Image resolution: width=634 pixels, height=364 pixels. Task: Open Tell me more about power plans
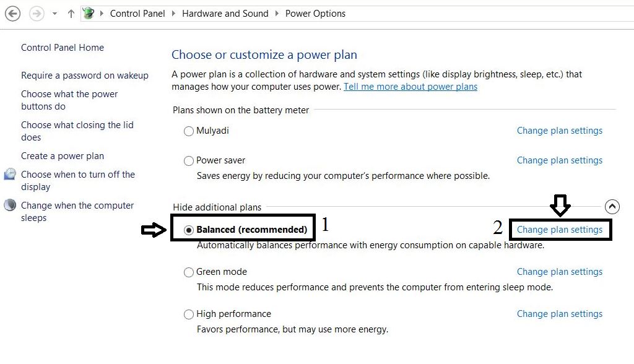click(410, 87)
